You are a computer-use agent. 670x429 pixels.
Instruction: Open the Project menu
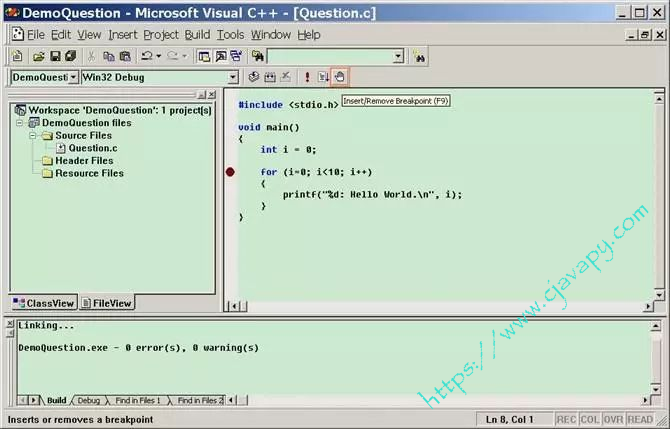[161, 35]
